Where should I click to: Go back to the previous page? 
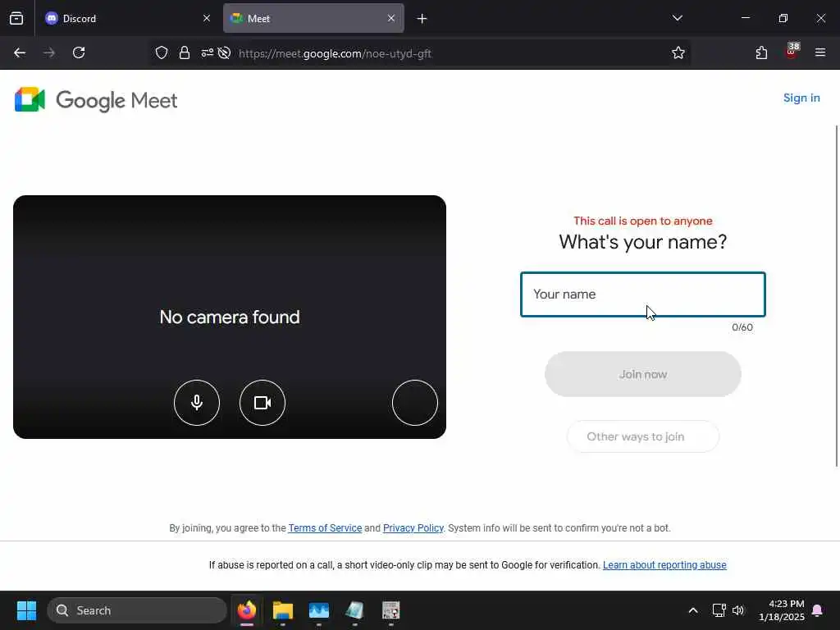click(x=20, y=53)
